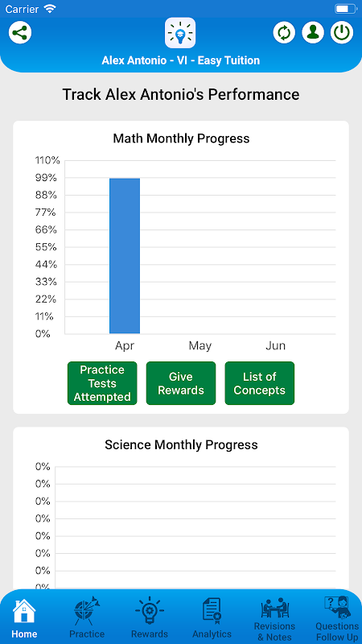The height and width of the screenshot is (644, 362).
Task: Select the Jun label on Math chart
Action: [x=275, y=346]
